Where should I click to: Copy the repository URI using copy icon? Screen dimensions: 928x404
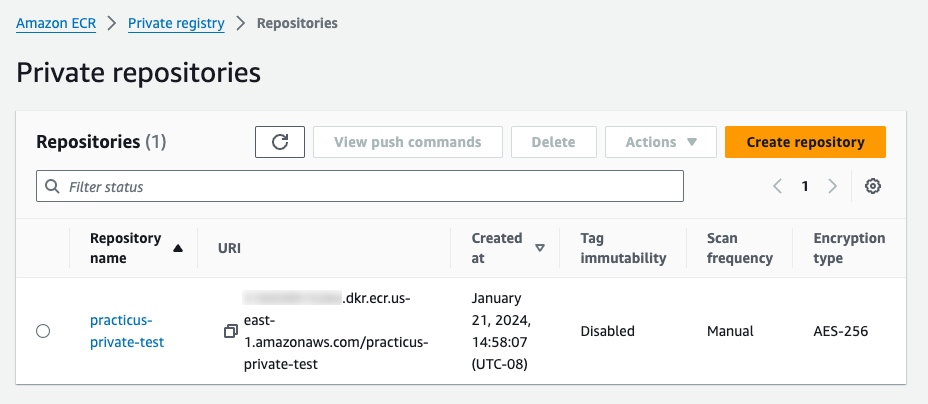pyautogui.click(x=231, y=331)
